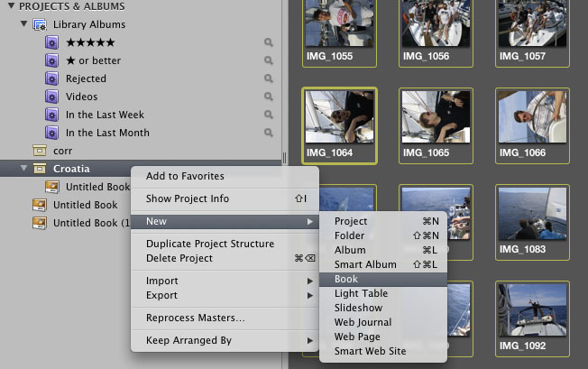Open search settings for five-star album
This screenshot has height=369, width=588.
click(269, 42)
